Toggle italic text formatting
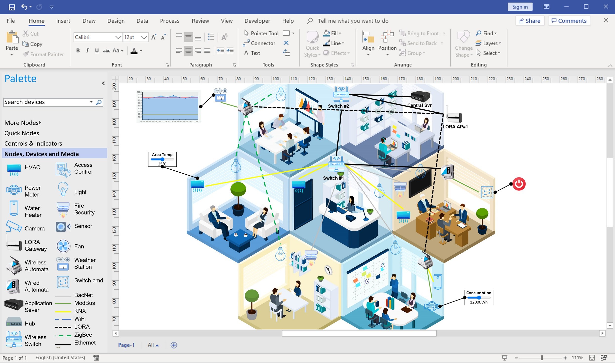Screen dimensions: 615x364 point(87,51)
